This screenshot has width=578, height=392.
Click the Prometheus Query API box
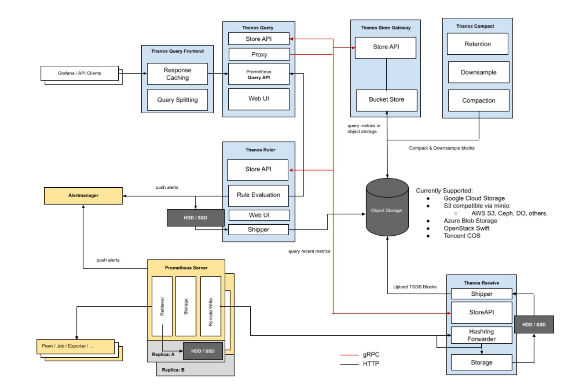[259, 74]
